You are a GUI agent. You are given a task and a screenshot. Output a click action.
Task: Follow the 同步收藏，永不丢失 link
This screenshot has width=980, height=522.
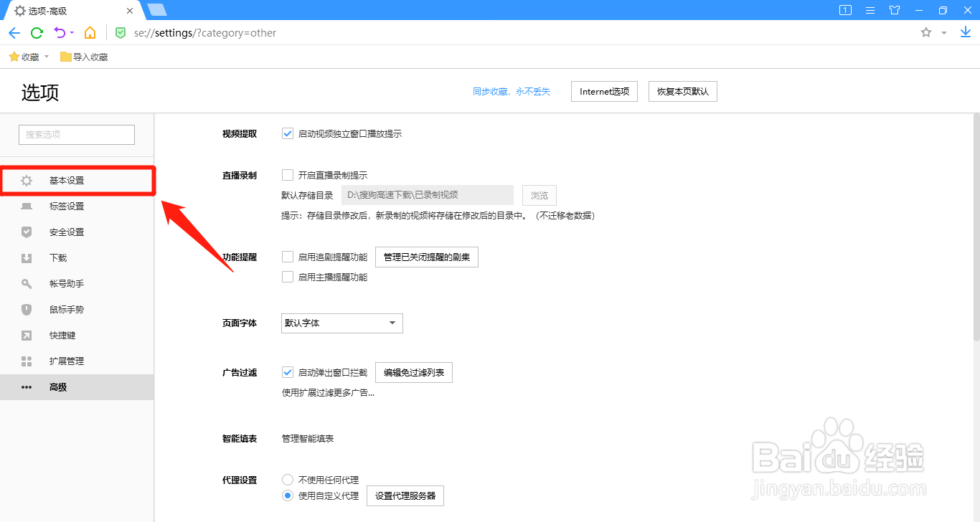512,91
